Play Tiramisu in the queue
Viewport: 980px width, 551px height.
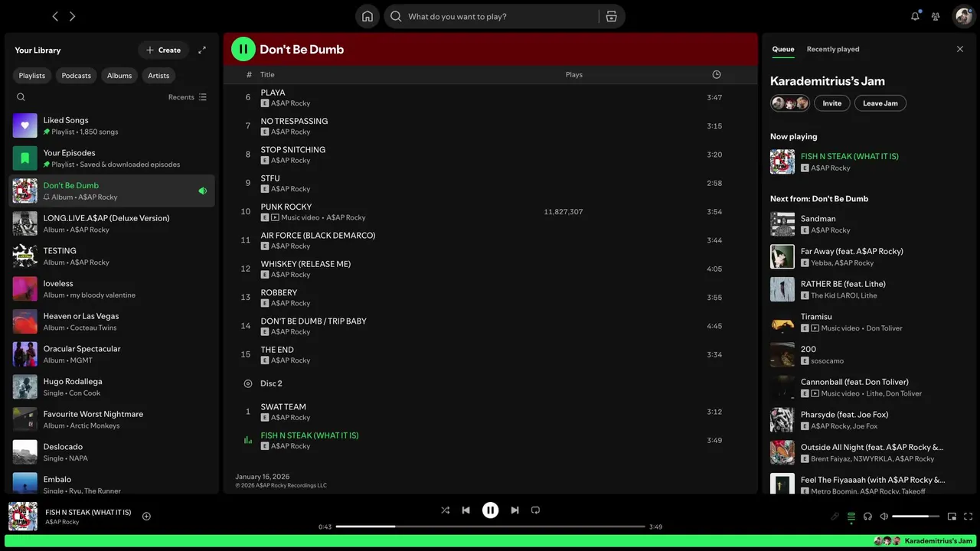(x=870, y=322)
